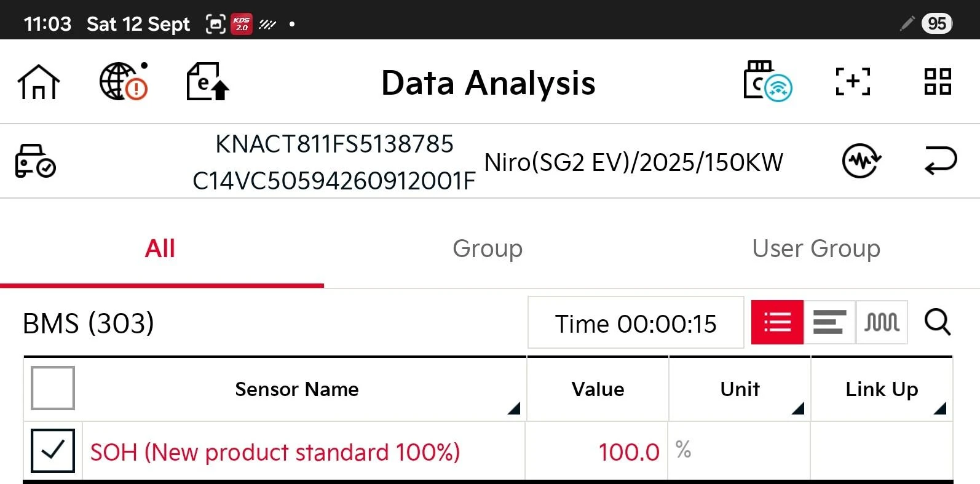Tap the SOH value 100.0
The height and width of the screenshot is (484, 980).
pos(629,452)
